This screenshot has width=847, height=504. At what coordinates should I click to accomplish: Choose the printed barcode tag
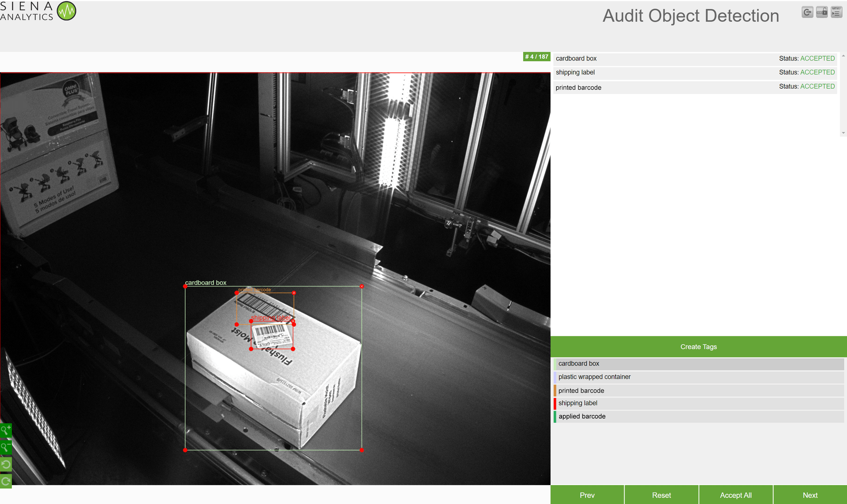click(698, 391)
